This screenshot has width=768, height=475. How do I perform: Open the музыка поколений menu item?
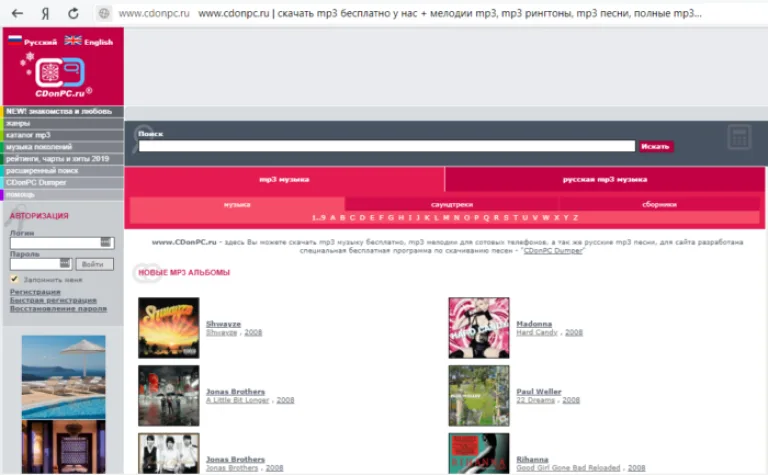[x=63, y=147]
